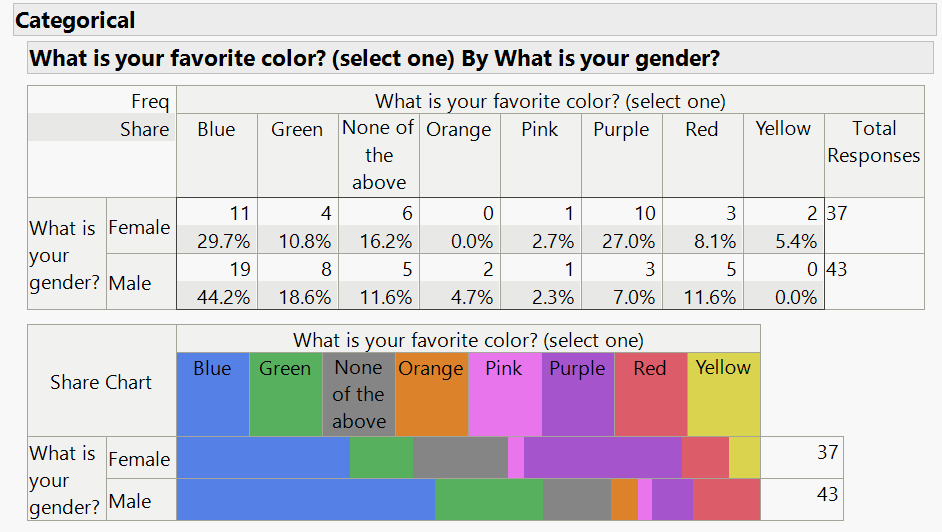The image size is (942, 532).
Task: Choose the Purple legend swatch
Action: 577,394
